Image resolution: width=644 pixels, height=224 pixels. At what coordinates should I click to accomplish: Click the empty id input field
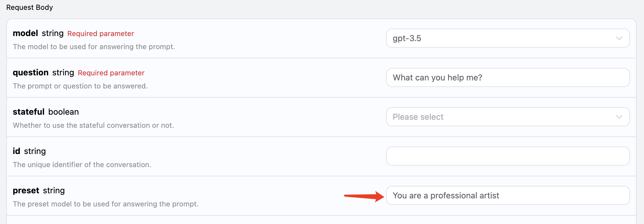(x=507, y=156)
